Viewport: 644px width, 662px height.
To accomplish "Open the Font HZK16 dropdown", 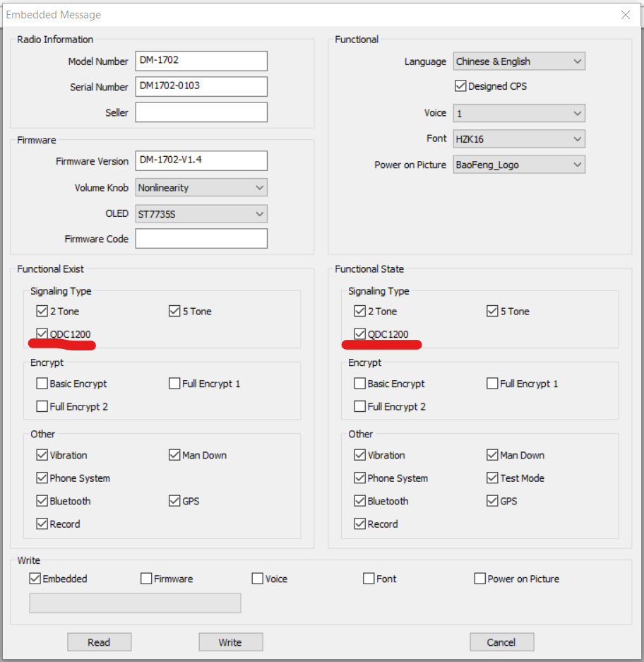I will click(x=519, y=139).
